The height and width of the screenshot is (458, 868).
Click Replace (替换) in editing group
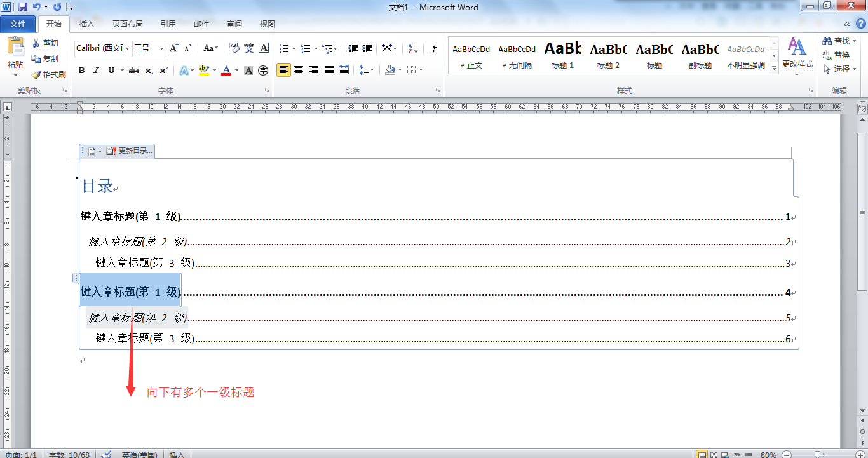pos(836,55)
